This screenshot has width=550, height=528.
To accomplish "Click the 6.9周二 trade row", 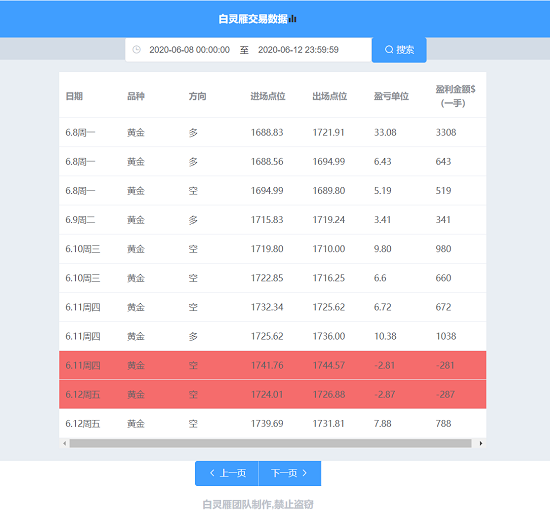I will click(273, 220).
